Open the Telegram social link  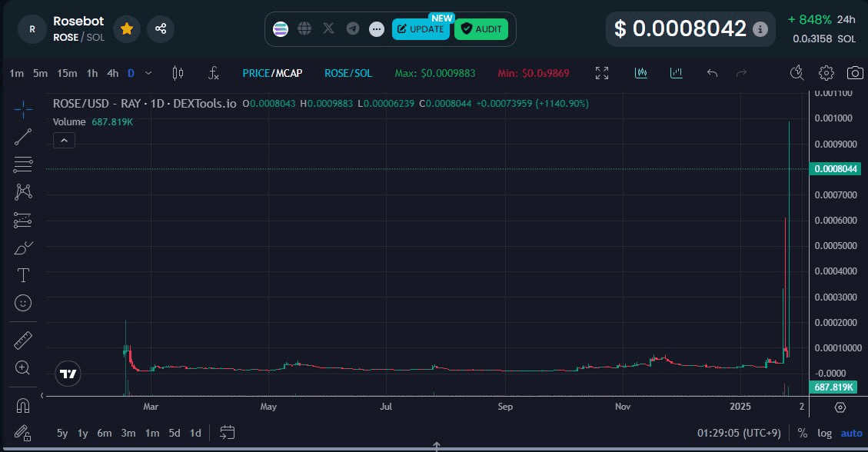(x=353, y=28)
